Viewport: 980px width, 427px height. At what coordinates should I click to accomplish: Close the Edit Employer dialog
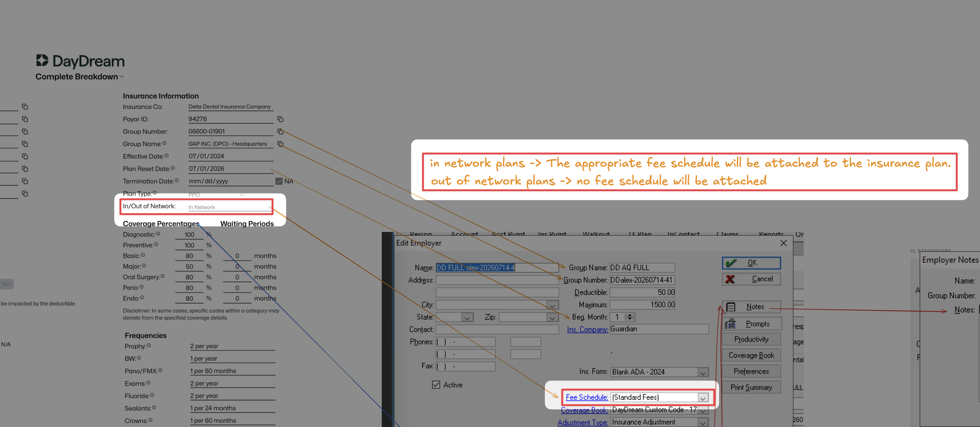pyautogui.click(x=783, y=243)
